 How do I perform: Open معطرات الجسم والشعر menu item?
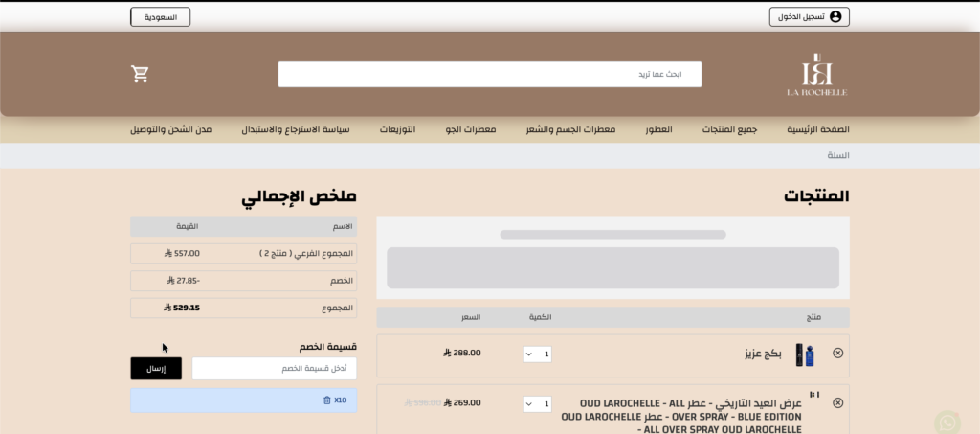(x=570, y=129)
